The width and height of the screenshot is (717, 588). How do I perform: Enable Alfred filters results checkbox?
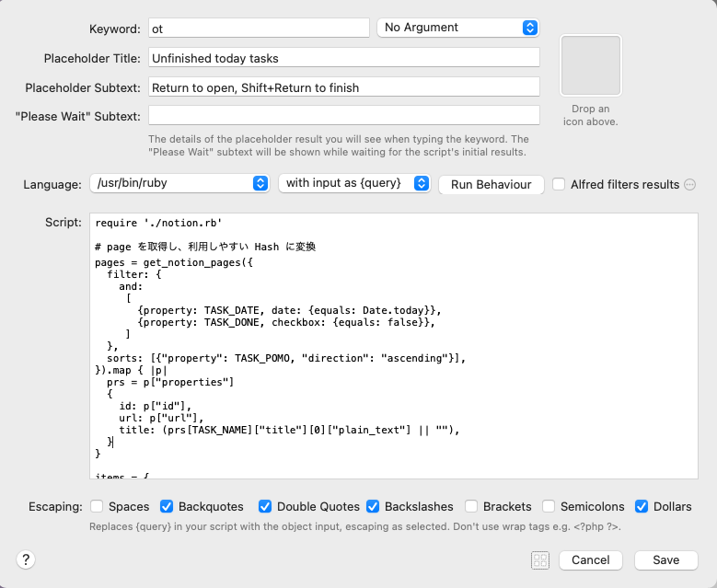pyautogui.click(x=559, y=184)
